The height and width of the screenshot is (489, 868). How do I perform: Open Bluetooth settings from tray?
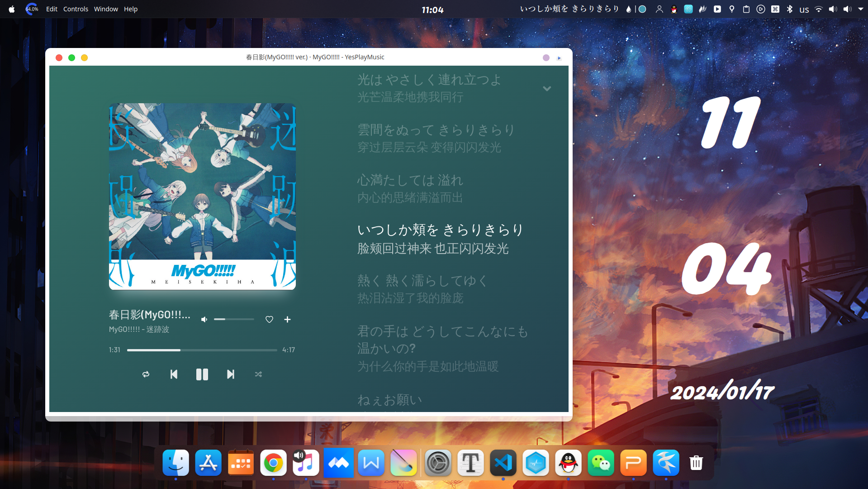790,9
